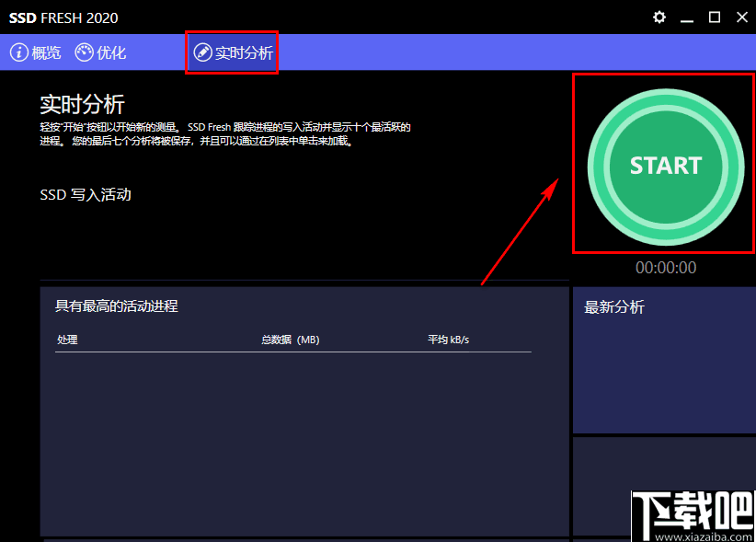Click the pen icon on the 实时分析 button
The height and width of the screenshot is (542, 756).
point(203,52)
